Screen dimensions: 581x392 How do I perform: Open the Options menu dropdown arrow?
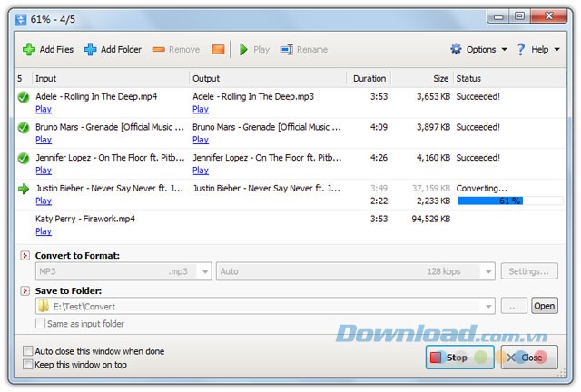click(x=505, y=49)
